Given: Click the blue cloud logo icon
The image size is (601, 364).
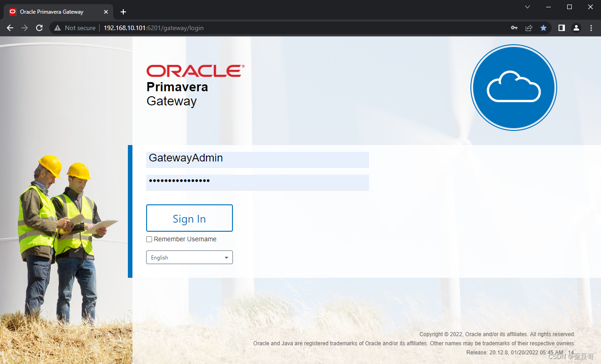Looking at the screenshot, I should pos(514,88).
